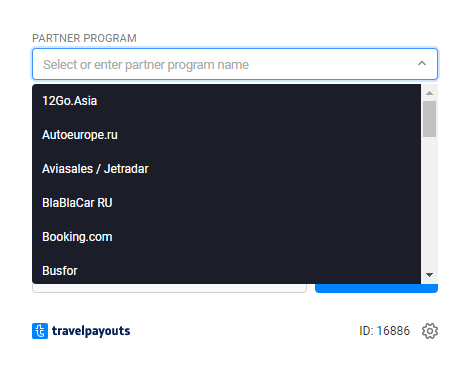Select 12Go.Asia from the list
This screenshot has width=470, height=365.
click(227, 101)
